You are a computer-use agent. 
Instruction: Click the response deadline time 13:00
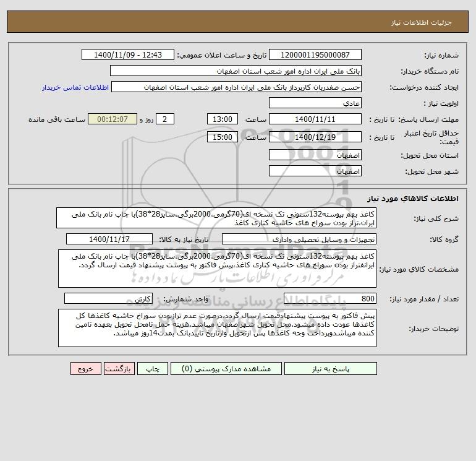point(222,119)
